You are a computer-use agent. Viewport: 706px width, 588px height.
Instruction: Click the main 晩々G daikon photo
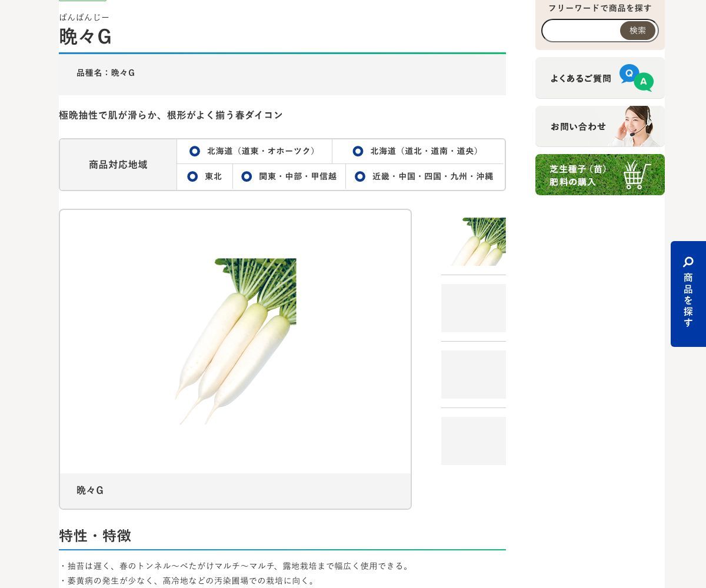click(235, 342)
